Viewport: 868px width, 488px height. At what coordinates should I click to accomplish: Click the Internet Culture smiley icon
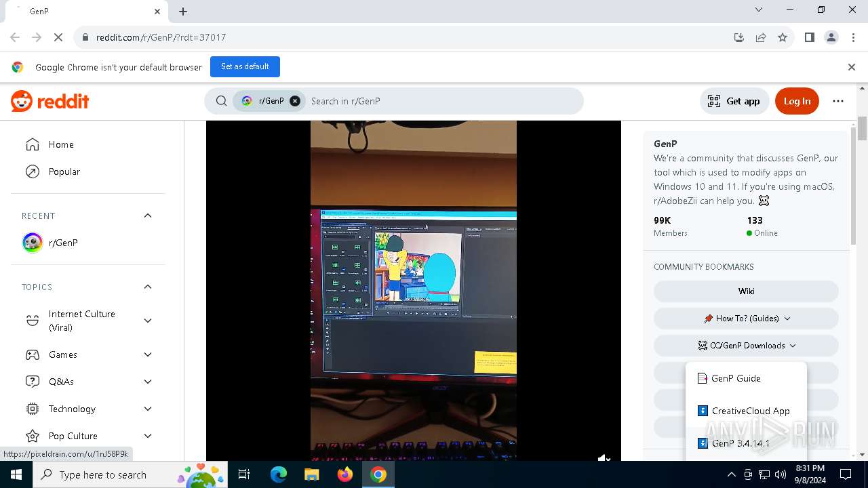pyautogui.click(x=32, y=321)
